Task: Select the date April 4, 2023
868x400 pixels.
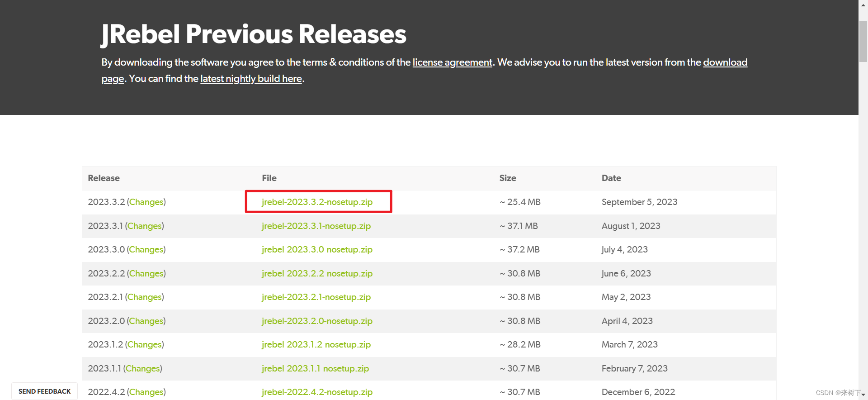Action: [x=627, y=321]
